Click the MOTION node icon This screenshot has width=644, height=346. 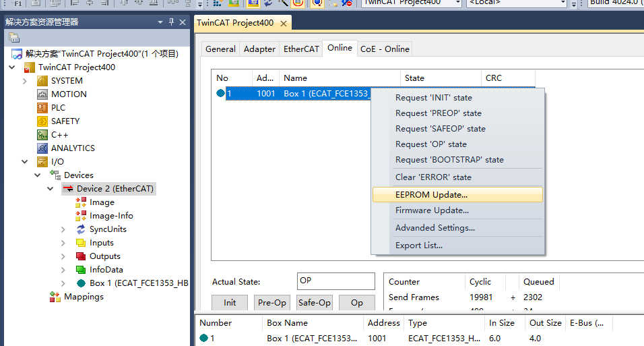(x=42, y=94)
